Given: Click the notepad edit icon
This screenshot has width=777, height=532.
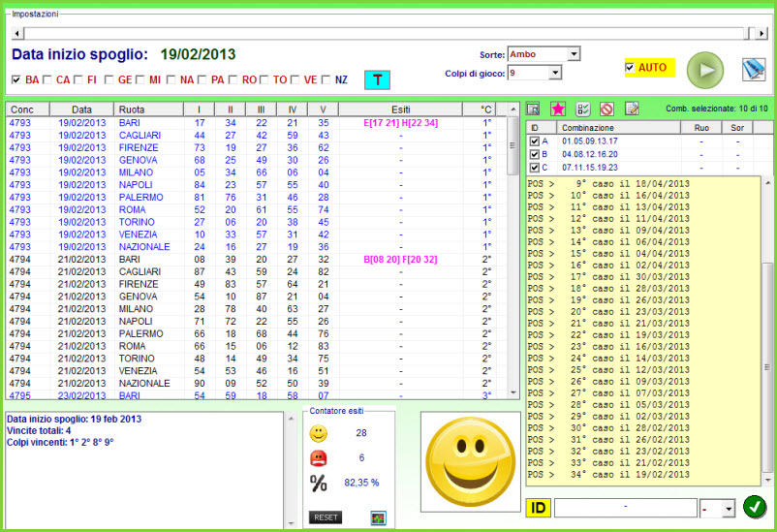Looking at the screenshot, I should pyautogui.click(x=632, y=110).
